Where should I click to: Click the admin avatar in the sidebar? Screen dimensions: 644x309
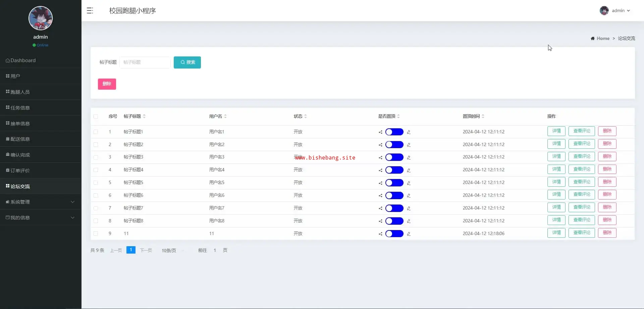[41, 18]
